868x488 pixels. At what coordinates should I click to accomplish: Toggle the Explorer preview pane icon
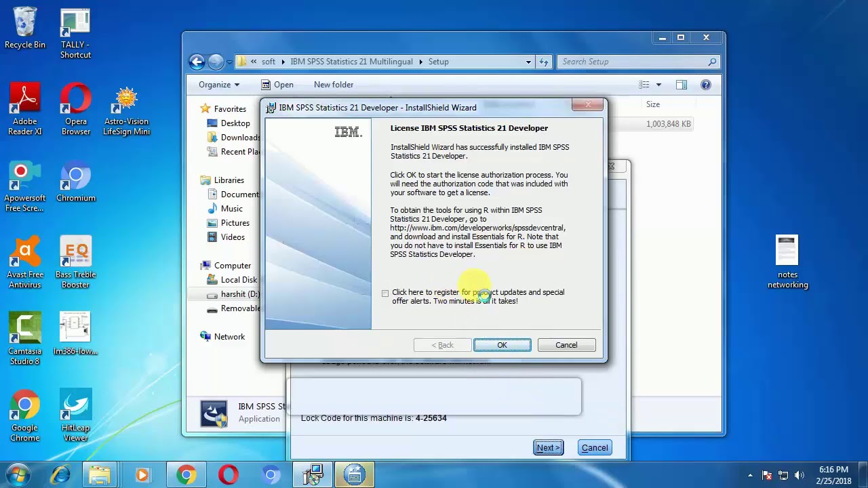click(681, 85)
